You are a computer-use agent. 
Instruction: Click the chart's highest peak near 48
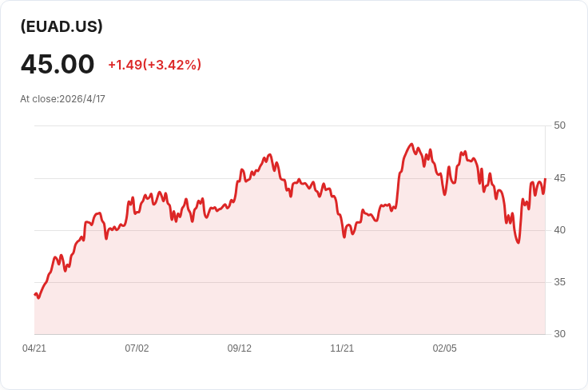[411, 144]
